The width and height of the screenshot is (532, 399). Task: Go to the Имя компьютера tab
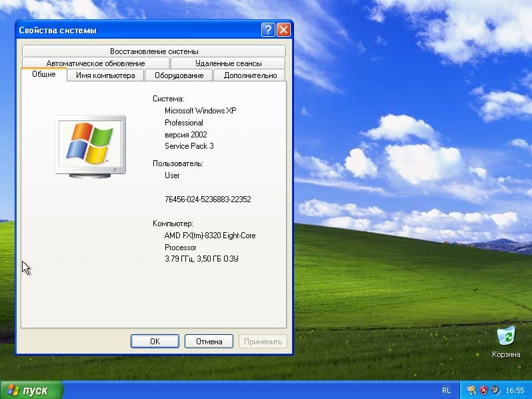(x=105, y=75)
